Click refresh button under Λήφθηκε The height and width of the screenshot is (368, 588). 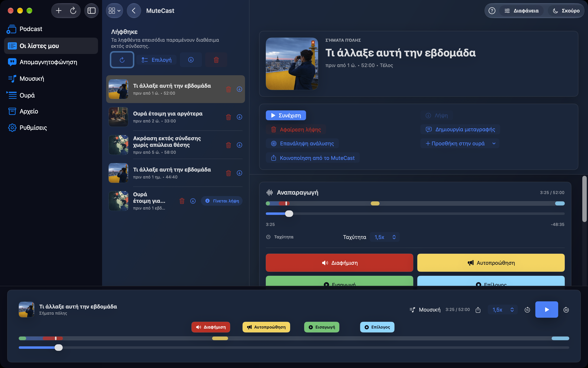[x=122, y=60]
